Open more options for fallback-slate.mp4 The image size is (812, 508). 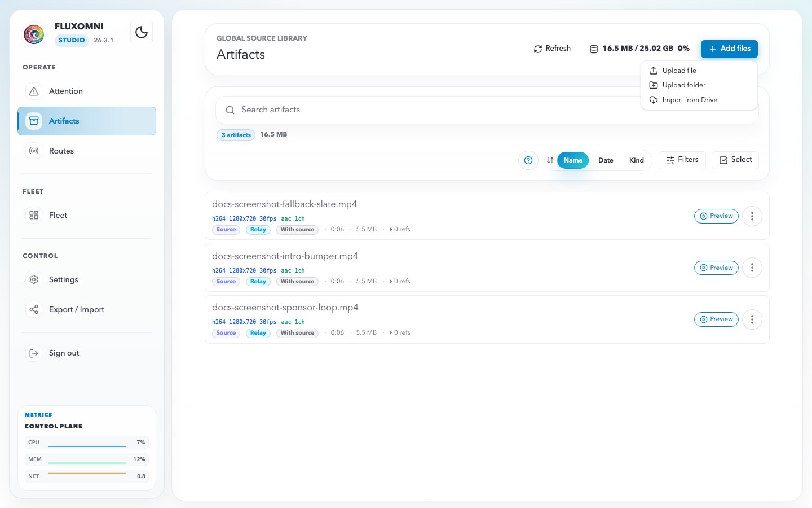pyautogui.click(x=752, y=216)
